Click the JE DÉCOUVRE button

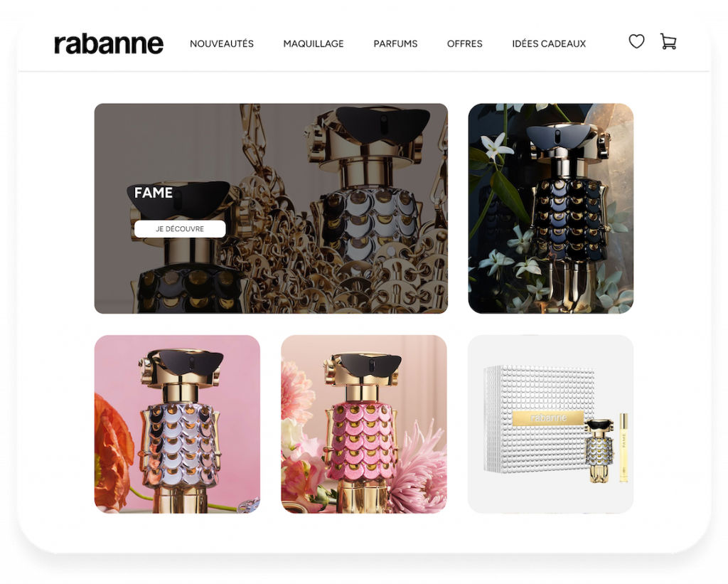click(180, 229)
